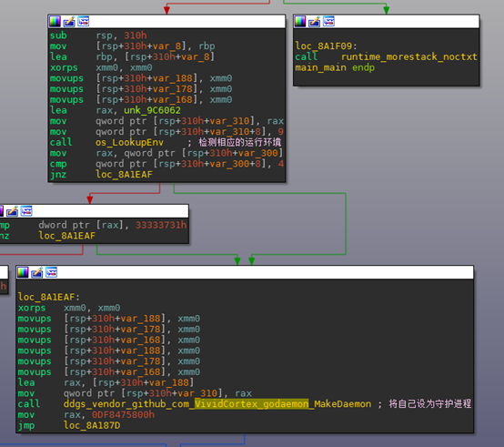This screenshot has height=447, width=504.
Task: Select the main_main endp line
Action: (335, 67)
